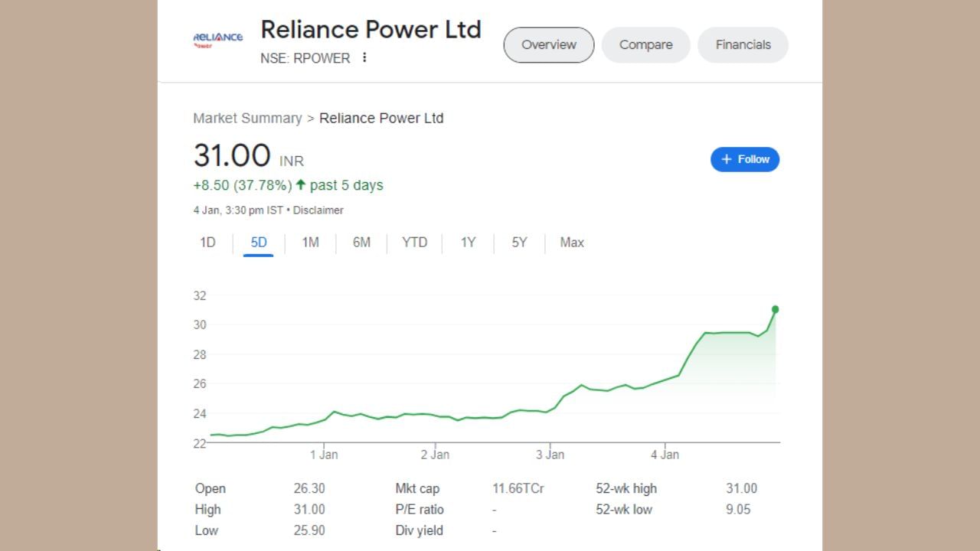Click the High value 31.00
980x551 pixels.
point(309,509)
